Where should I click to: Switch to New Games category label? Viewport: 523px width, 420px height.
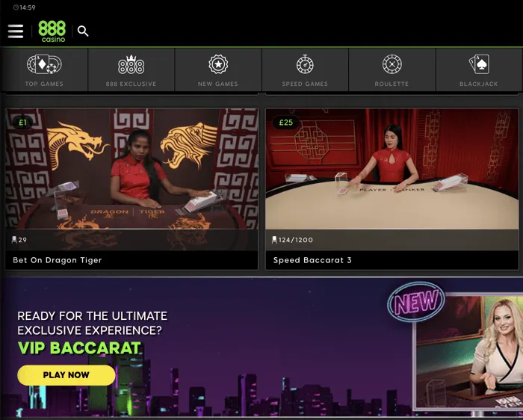(218, 84)
